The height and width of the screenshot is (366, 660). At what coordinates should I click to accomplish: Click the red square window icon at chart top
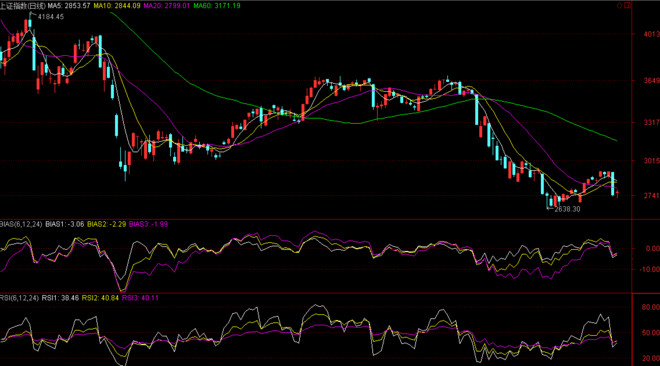point(628,5)
